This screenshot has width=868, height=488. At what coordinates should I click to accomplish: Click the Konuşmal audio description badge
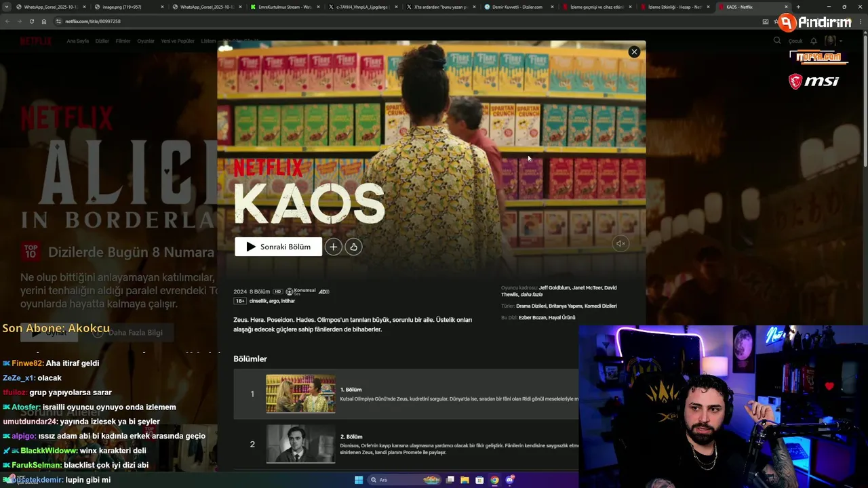tap(300, 291)
